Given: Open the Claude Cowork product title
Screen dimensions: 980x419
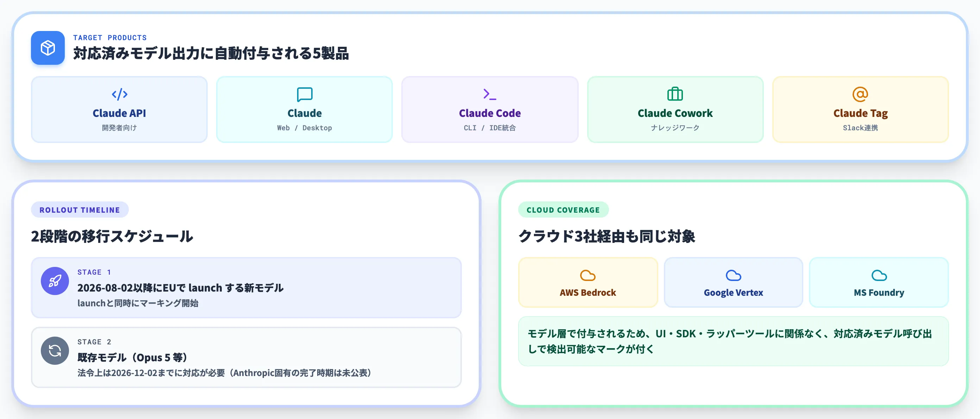Looking at the screenshot, I should 675,113.
